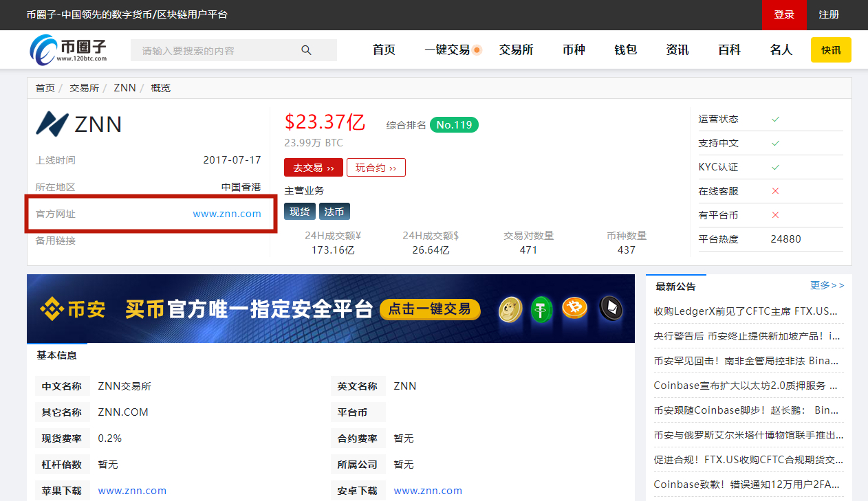The width and height of the screenshot is (868, 501).
Task: Click the 平台热度 24880 value
Action: tap(785, 239)
